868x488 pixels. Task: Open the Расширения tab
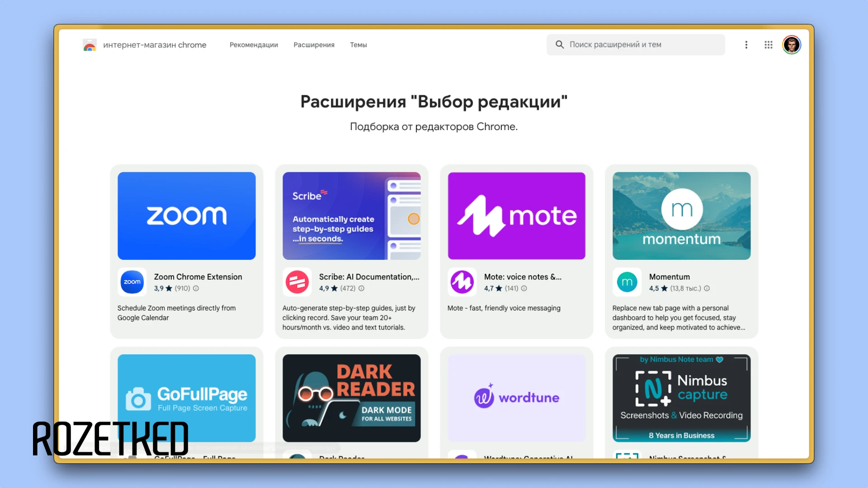point(314,45)
